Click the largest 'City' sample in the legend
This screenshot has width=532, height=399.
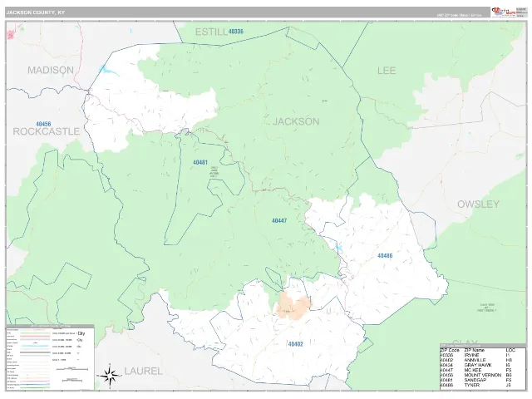pyautogui.click(x=81, y=333)
